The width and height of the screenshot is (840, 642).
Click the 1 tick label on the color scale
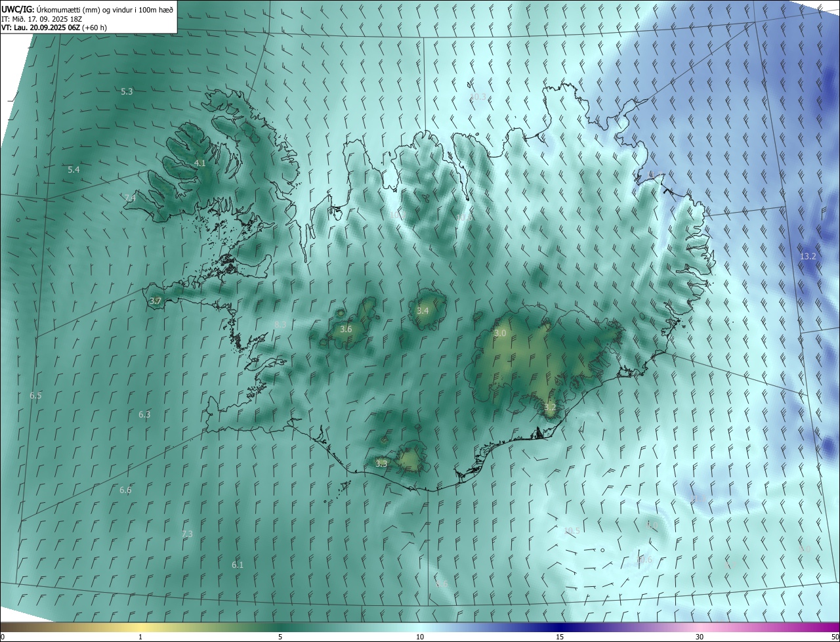(x=140, y=637)
